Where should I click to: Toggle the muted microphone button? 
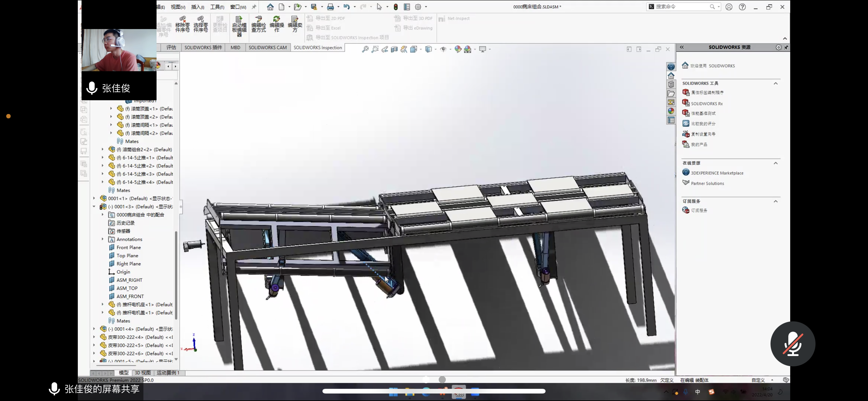(x=792, y=344)
